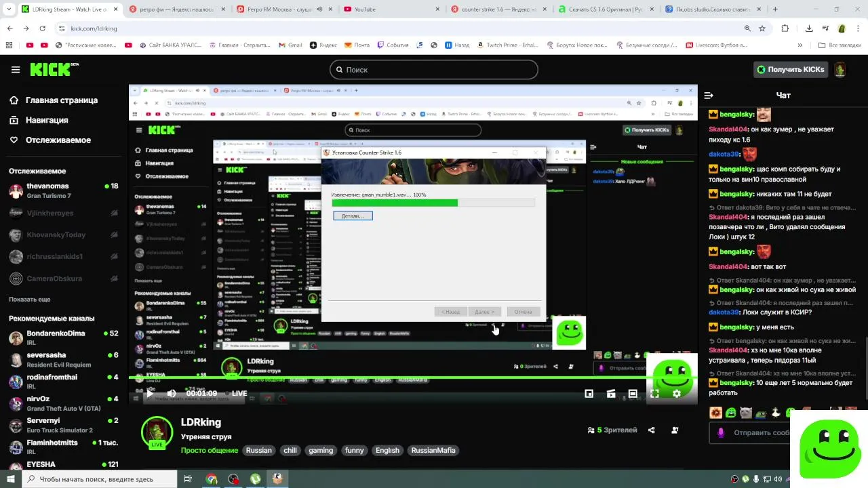Open the Зрителей viewer count
Image resolution: width=868 pixels, height=488 pixels.
tap(612, 430)
